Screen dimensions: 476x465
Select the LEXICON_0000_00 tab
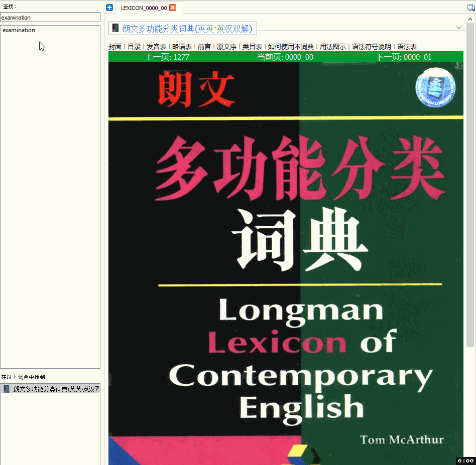coord(144,8)
